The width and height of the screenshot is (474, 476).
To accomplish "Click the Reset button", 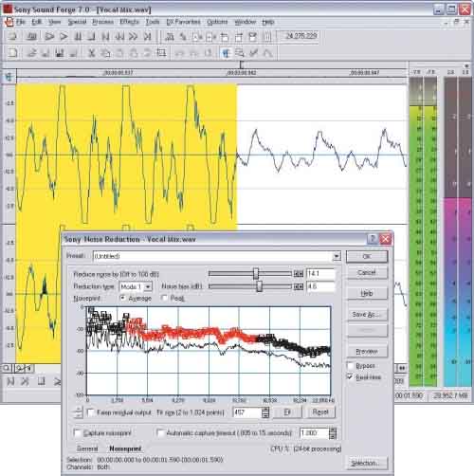I will coord(320,412).
